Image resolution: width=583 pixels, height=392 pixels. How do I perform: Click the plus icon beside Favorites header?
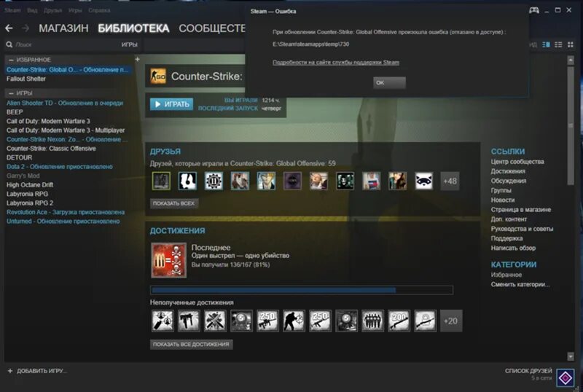tap(137, 59)
